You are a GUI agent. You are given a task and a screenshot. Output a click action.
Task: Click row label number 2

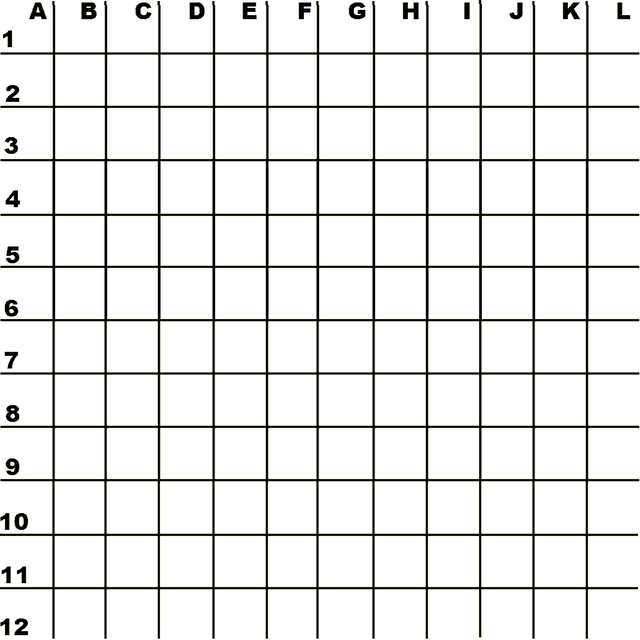(12, 94)
